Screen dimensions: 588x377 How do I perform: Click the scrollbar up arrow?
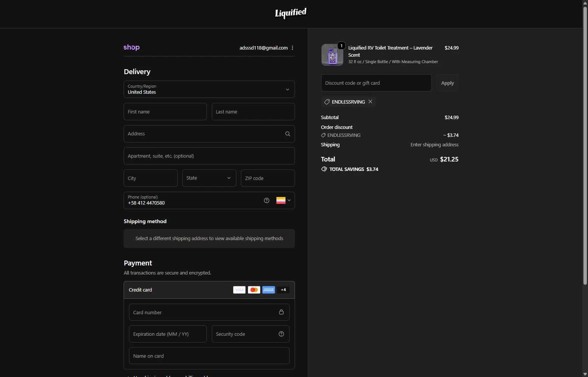click(x=585, y=3)
